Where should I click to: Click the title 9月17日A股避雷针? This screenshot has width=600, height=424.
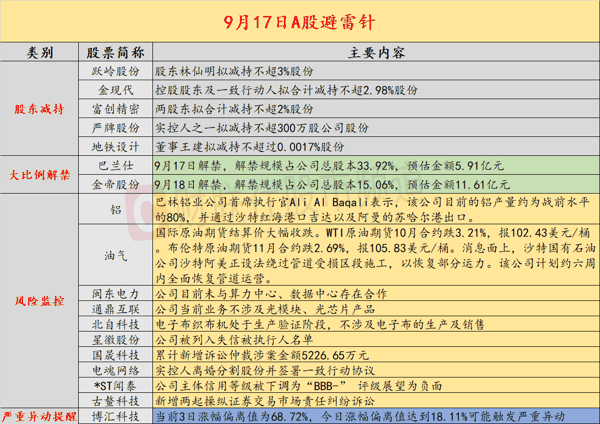[x=299, y=22]
